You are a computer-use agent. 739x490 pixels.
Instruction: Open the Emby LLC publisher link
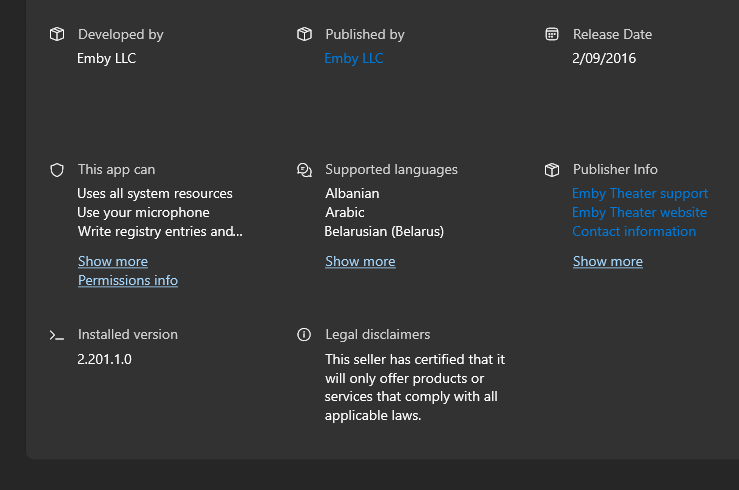point(354,58)
